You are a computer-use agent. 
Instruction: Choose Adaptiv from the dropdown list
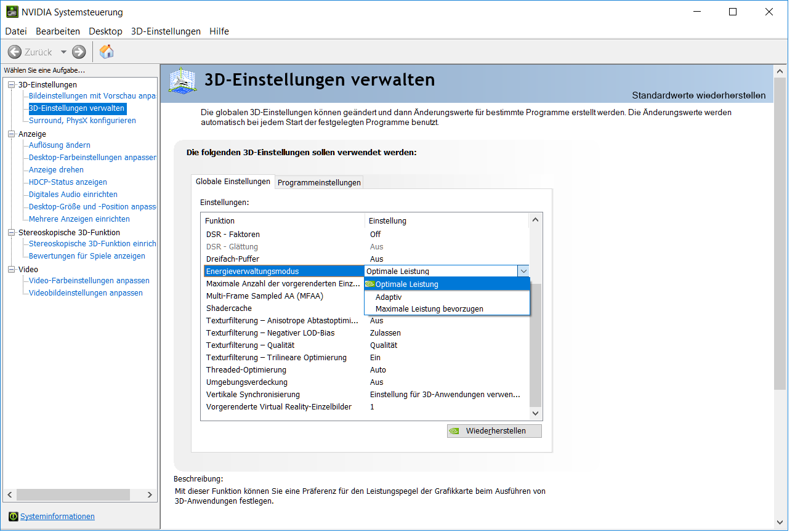point(447,297)
